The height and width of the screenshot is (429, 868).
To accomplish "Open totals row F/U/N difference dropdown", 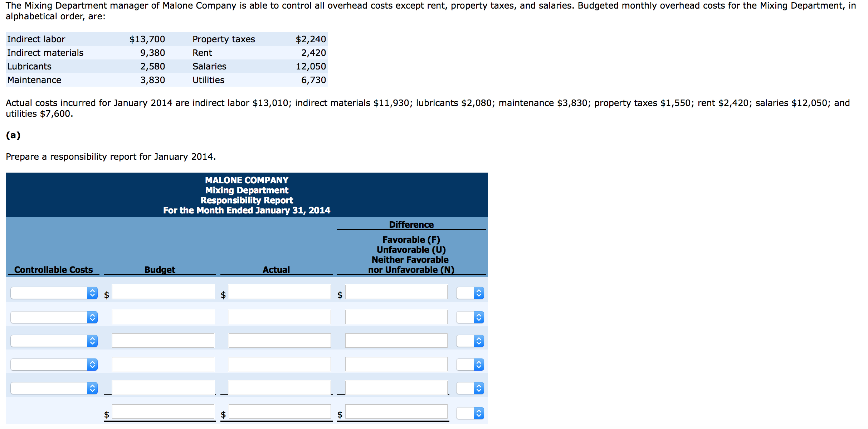I will tap(470, 413).
